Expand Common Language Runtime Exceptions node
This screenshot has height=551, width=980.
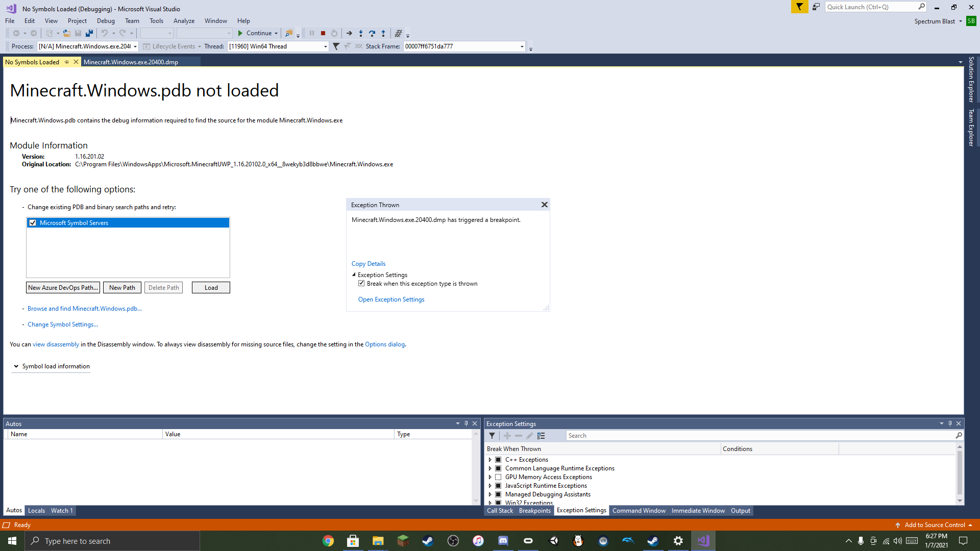(490, 468)
